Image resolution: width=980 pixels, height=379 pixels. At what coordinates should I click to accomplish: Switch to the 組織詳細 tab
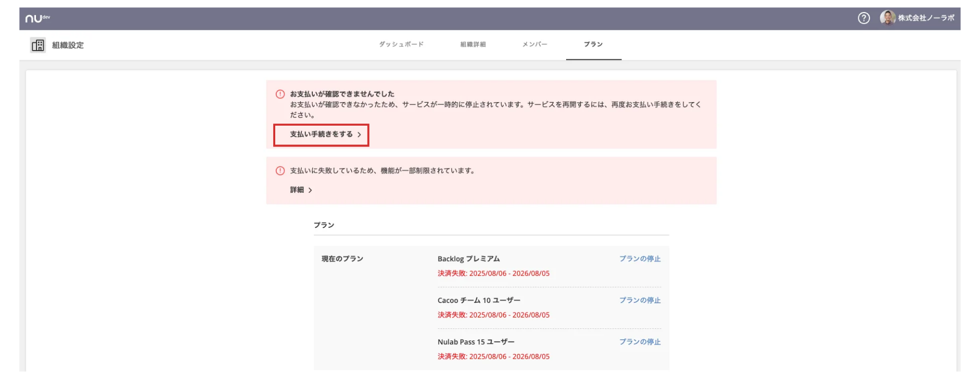click(x=473, y=44)
